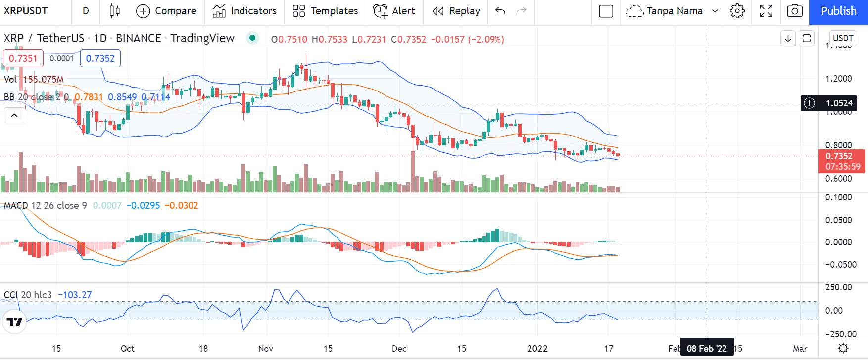The height and width of the screenshot is (364, 868).
Task: Select the MACD 12 26 close 9 legend
Action: (46, 205)
